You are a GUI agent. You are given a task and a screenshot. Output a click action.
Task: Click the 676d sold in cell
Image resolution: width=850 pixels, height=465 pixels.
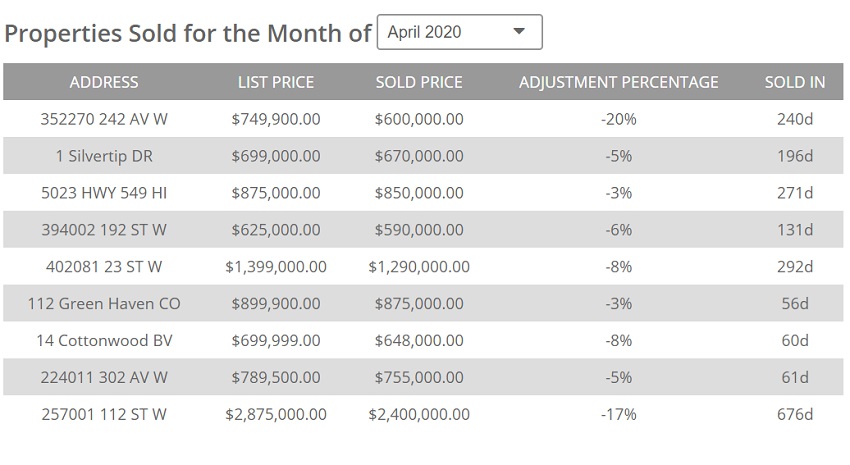[795, 414]
